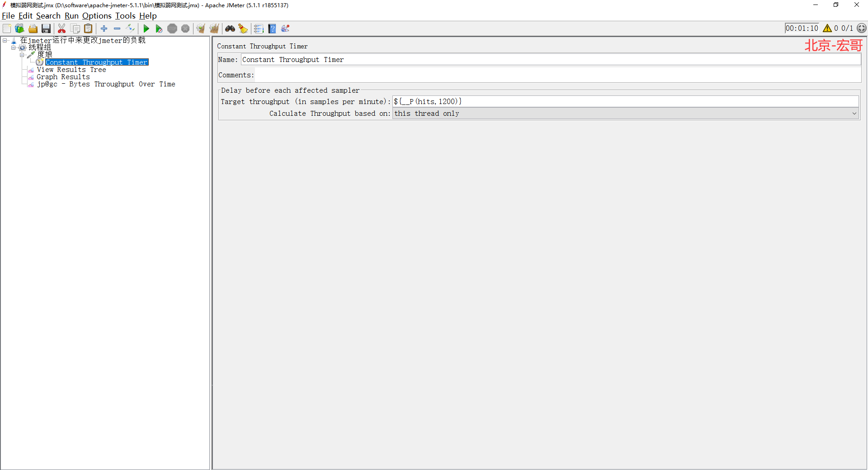This screenshot has height=470, width=868.
Task: Open the Search menu
Action: [x=48, y=16]
